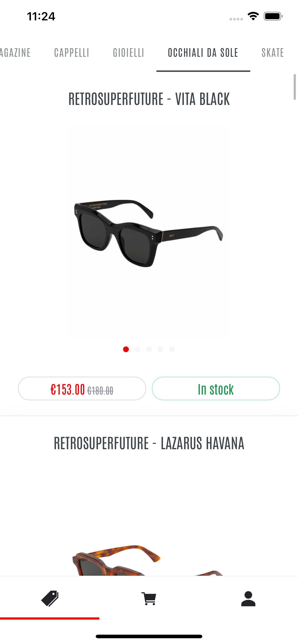Open the user account profile icon
Viewport: 298px width, 644px height.
[x=248, y=598]
